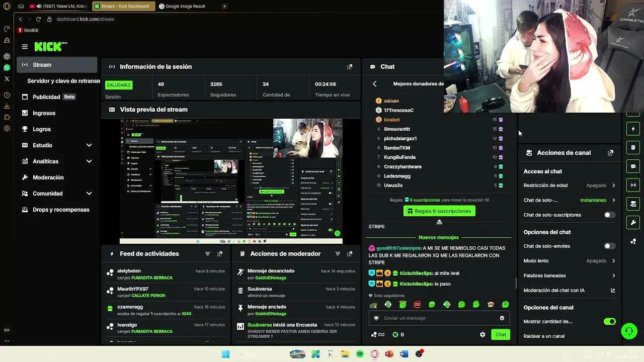Click Regala 6 suscripciones button
Image resolution: width=644 pixels, height=362 pixels.
pos(439,211)
